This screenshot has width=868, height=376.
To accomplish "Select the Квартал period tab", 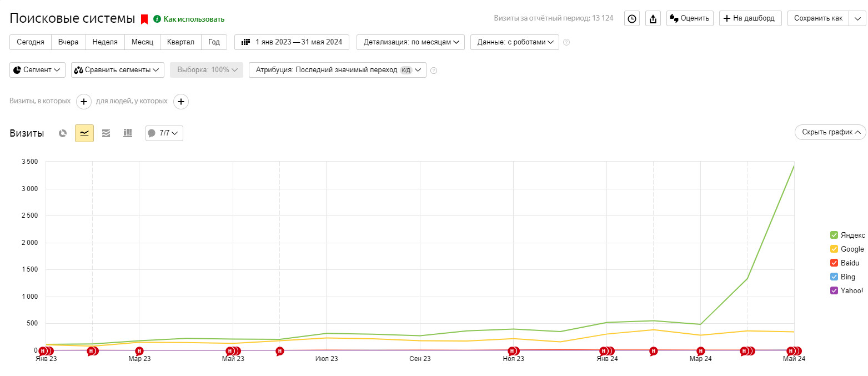I will (180, 42).
